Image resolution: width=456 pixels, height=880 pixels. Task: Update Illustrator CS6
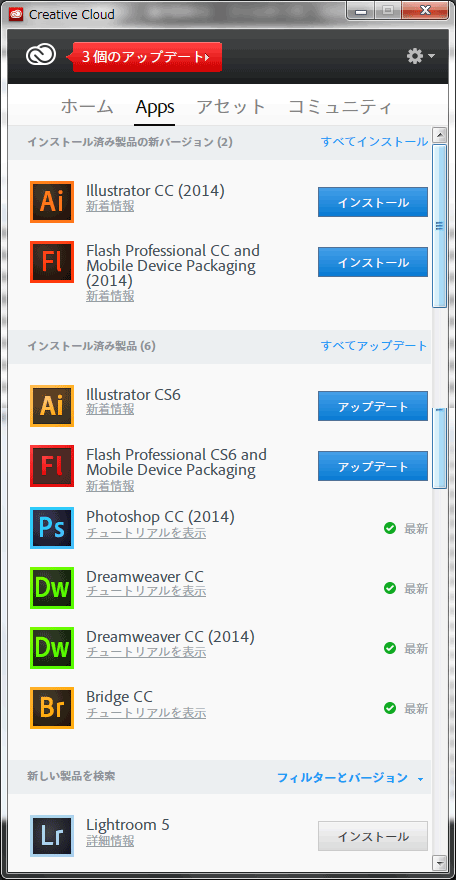click(373, 406)
